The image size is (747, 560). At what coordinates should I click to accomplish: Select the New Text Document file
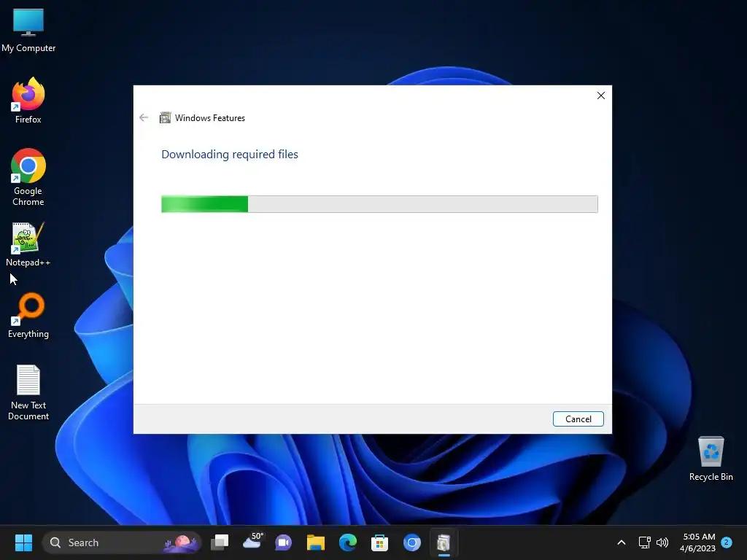tap(28, 392)
